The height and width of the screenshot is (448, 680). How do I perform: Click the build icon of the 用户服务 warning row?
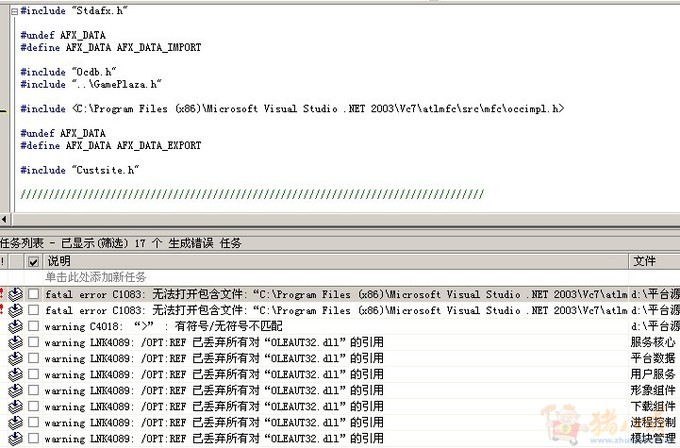[x=16, y=374]
